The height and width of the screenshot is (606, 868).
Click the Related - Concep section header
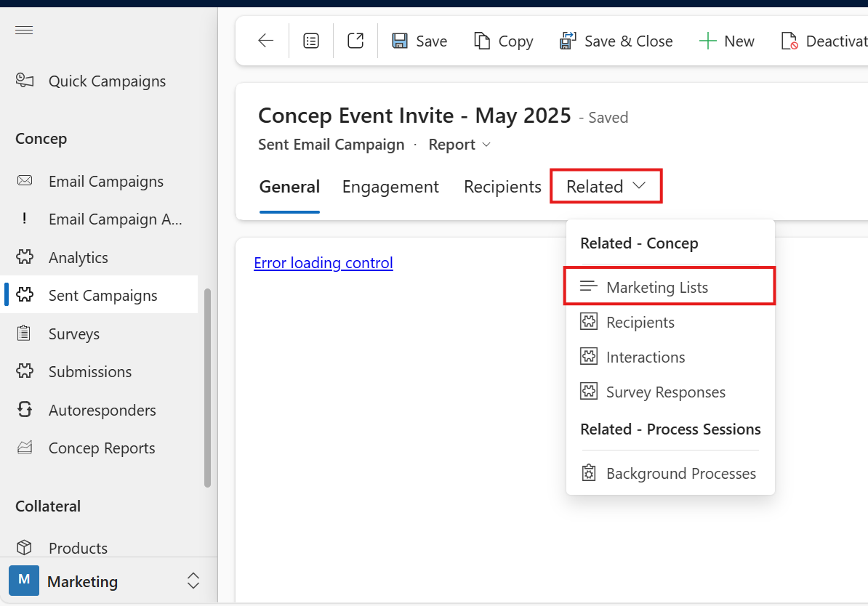click(x=639, y=243)
